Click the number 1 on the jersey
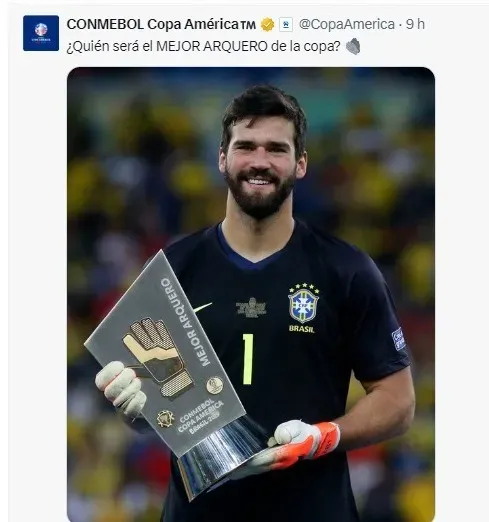This screenshot has height=522, width=489. click(x=248, y=359)
